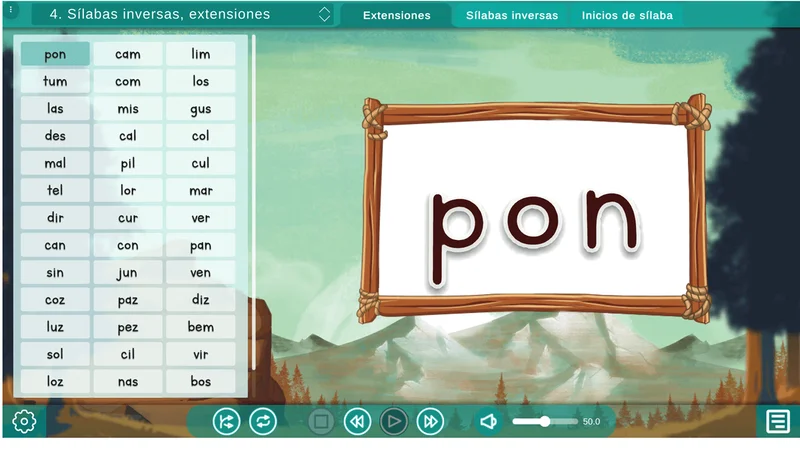
Task: Select the syllable 'pez'
Action: point(128,327)
